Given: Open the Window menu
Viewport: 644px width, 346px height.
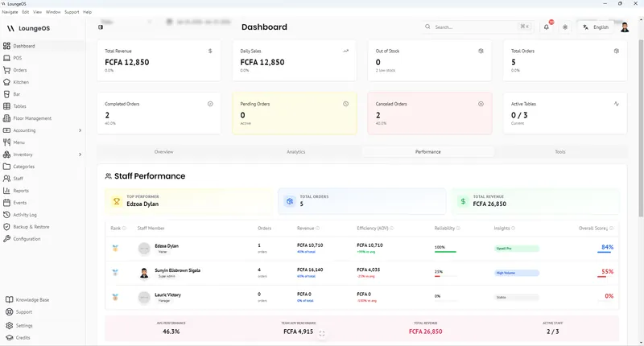Looking at the screenshot, I should coord(53,12).
